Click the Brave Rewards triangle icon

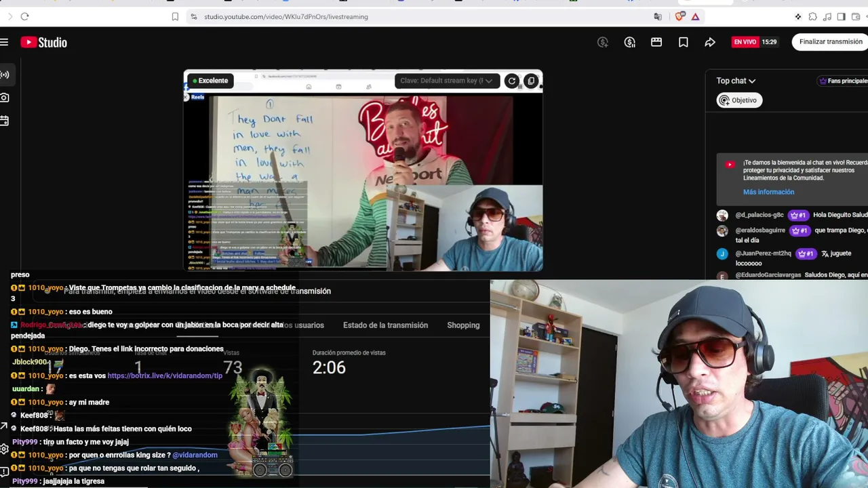pyautogui.click(x=695, y=16)
